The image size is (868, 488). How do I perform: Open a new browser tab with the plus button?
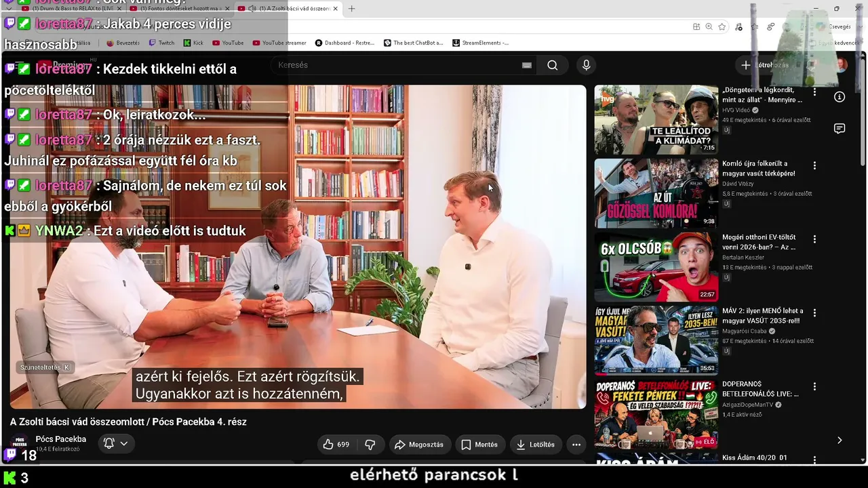351,9
